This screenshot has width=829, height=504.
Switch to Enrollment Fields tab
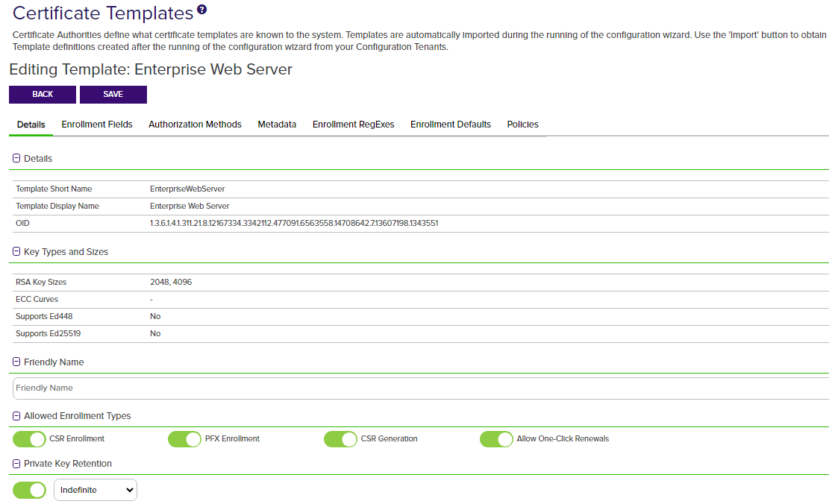click(97, 125)
